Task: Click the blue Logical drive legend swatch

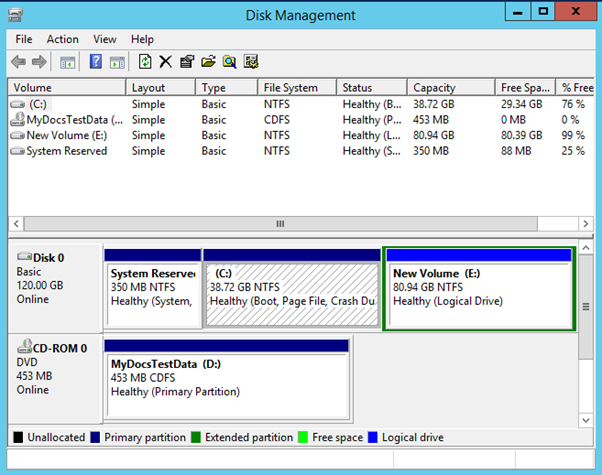Action: point(373,437)
